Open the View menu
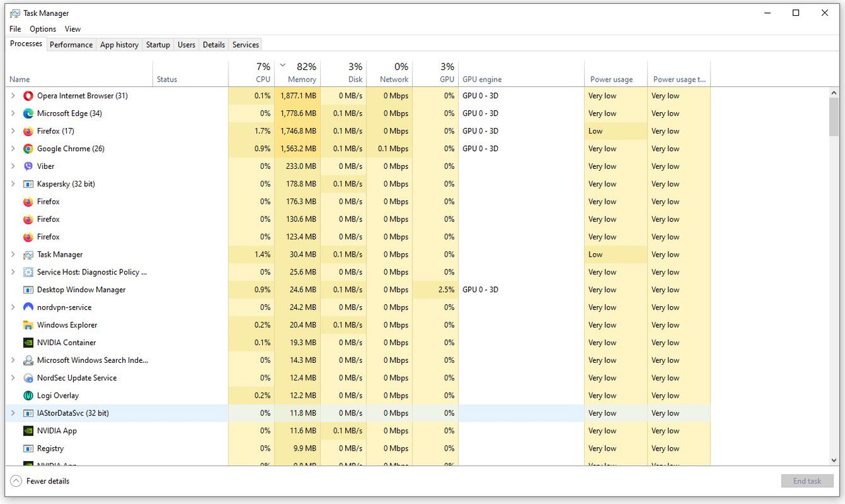This screenshot has height=504, width=845. [x=73, y=29]
